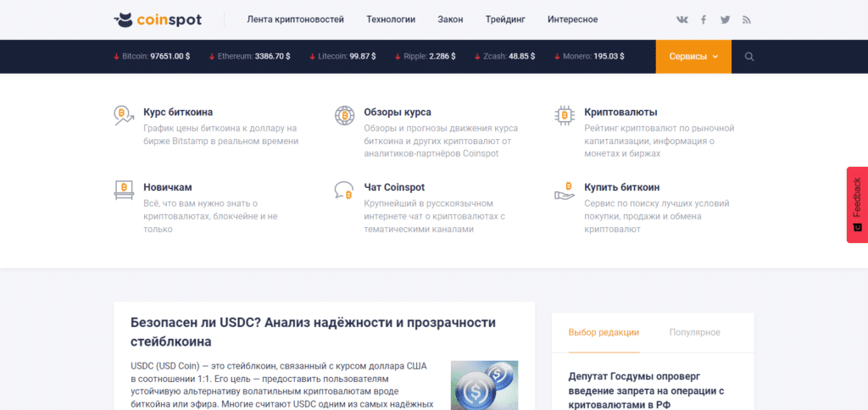Screen dimensions: 868x410
Task: Open the Безопасен ли USDC article headline
Action: (x=314, y=332)
